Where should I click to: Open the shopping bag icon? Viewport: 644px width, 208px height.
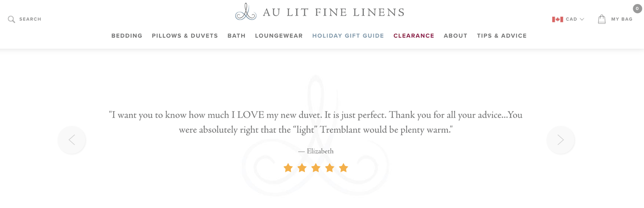(x=602, y=19)
